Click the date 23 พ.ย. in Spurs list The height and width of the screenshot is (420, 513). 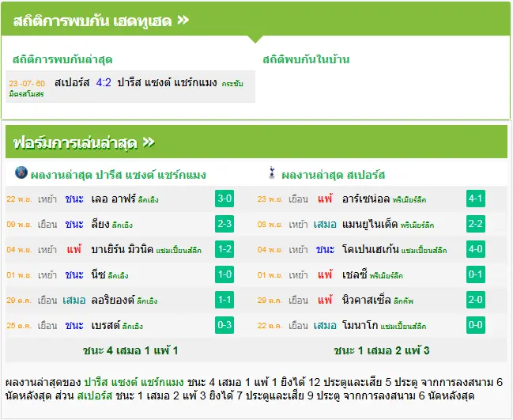coord(270,199)
